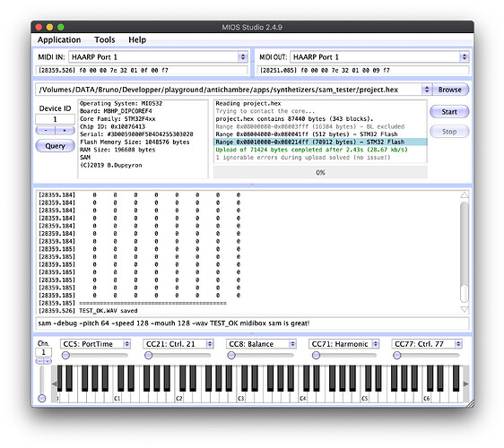Play the C4 piano key

coord(303,398)
